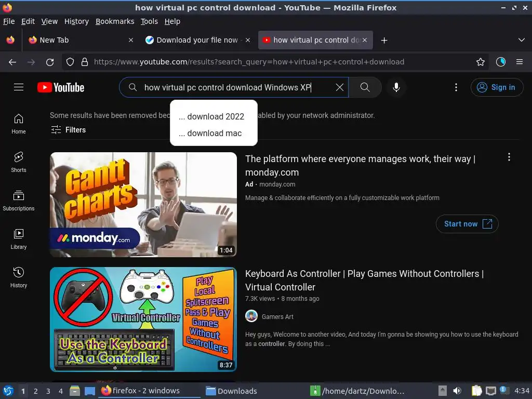Switch to workspace 4 on taskbar

coord(60,391)
